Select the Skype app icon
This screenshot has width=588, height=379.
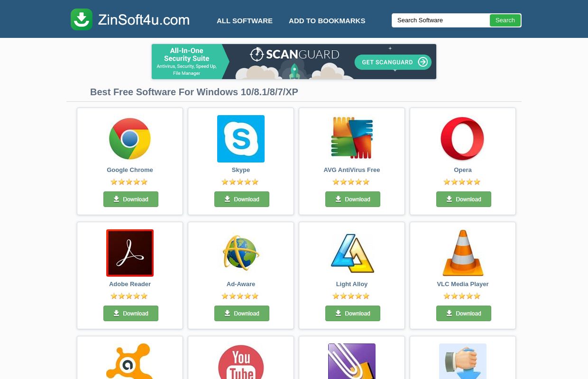point(240,138)
